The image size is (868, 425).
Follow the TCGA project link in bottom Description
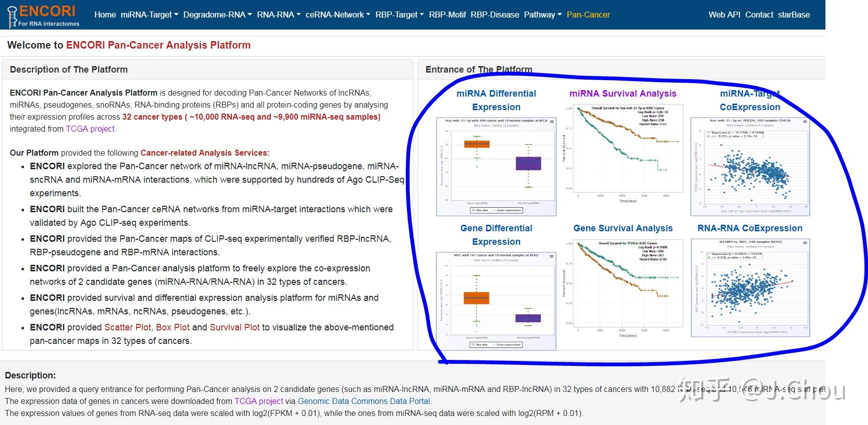click(x=259, y=401)
